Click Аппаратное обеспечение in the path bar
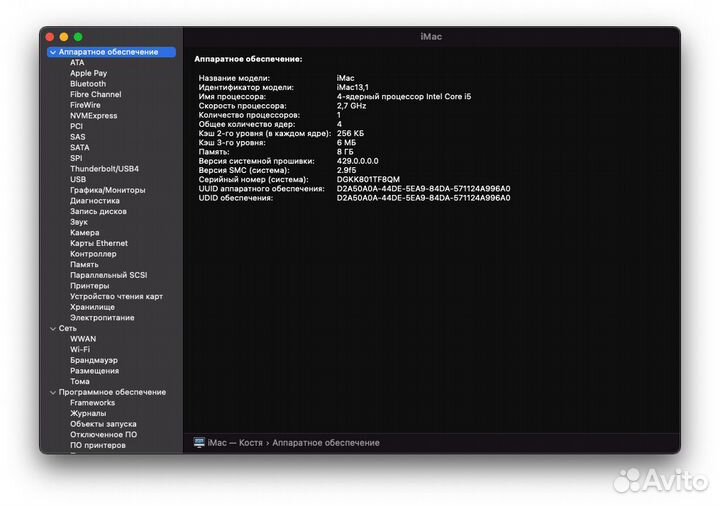 326,443
